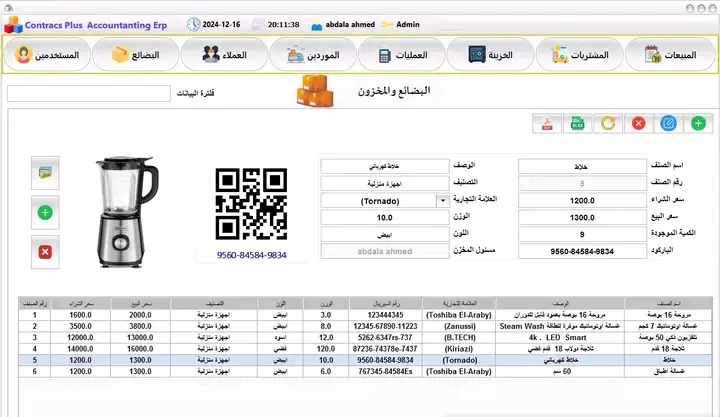Viewport: 720px width, 417px height.
Task: Select the (Tornado) cell in the table
Action: pyautogui.click(x=459, y=360)
